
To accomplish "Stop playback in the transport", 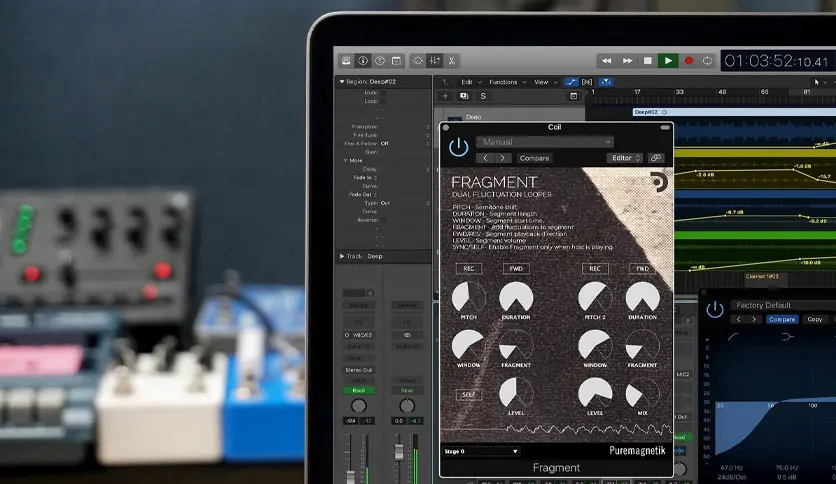I will click(x=647, y=61).
